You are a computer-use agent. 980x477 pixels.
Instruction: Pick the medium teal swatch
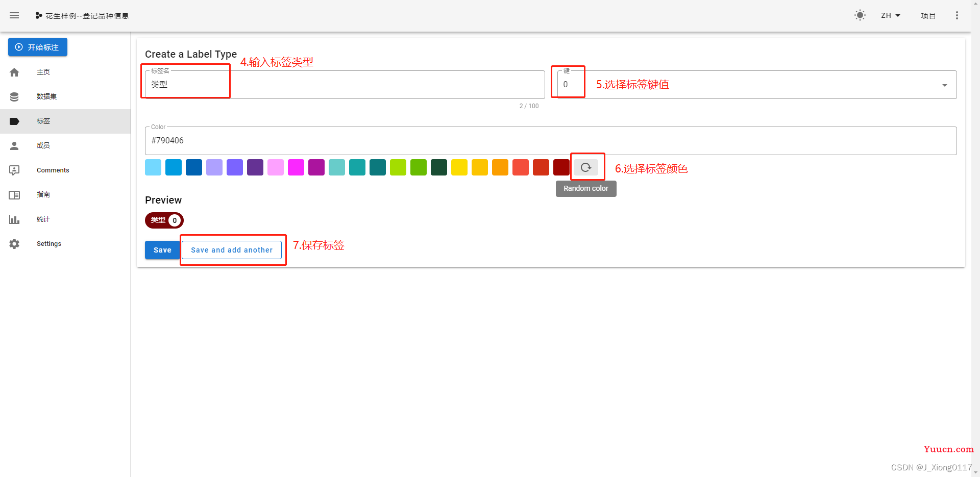357,167
